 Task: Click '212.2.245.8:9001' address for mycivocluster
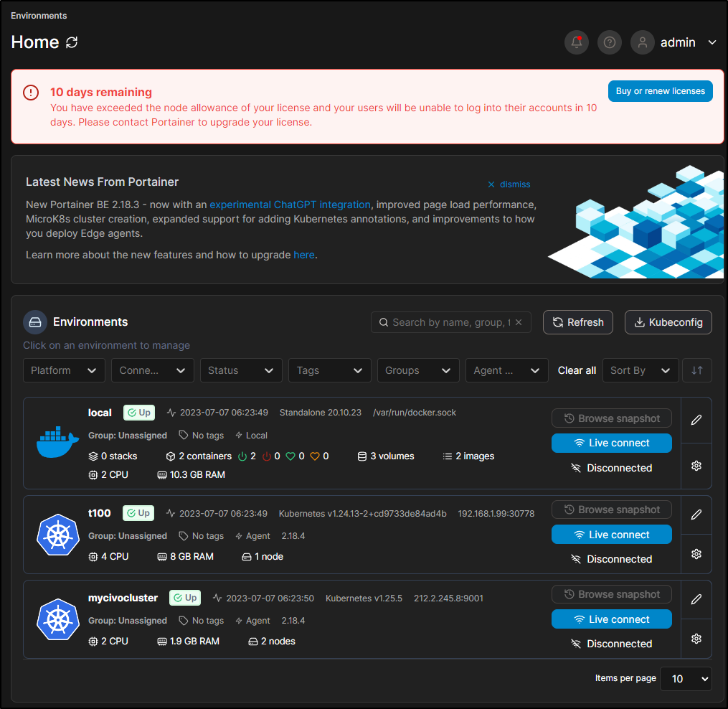(448, 598)
